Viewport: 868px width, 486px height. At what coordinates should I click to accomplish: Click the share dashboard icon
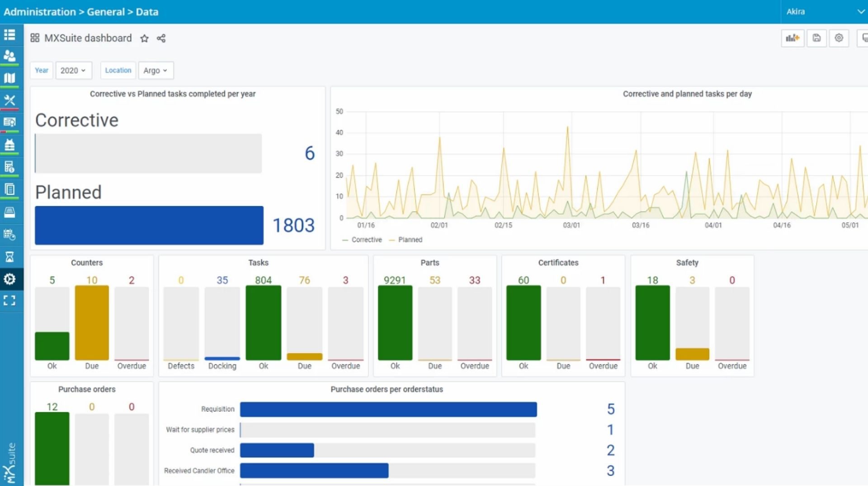click(x=161, y=38)
